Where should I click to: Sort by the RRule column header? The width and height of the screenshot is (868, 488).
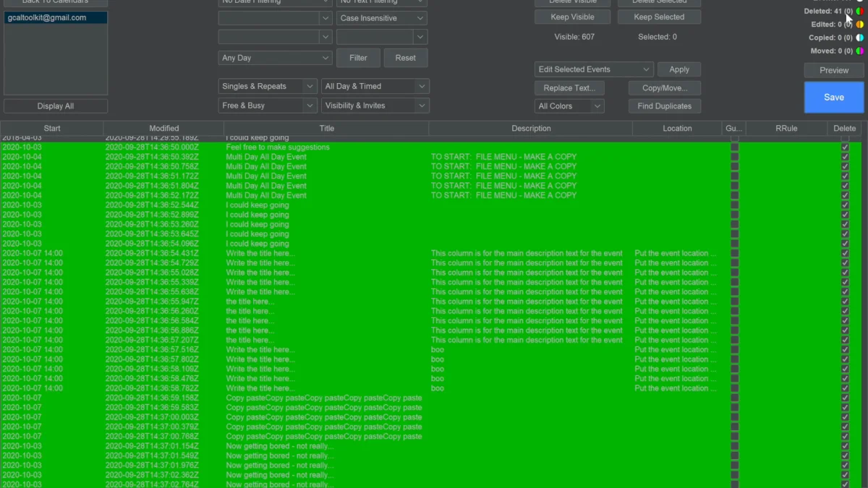click(x=786, y=129)
